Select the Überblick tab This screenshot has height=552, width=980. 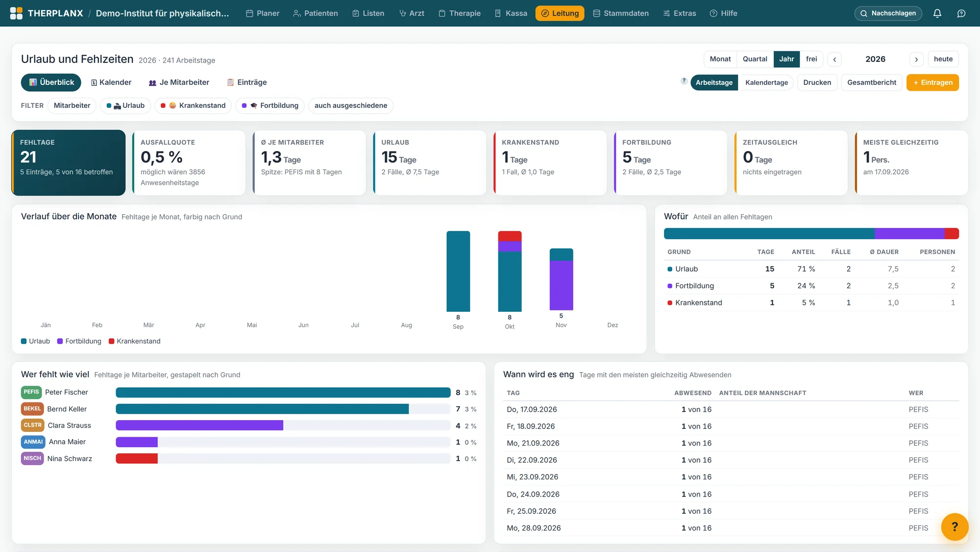click(51, 82)
